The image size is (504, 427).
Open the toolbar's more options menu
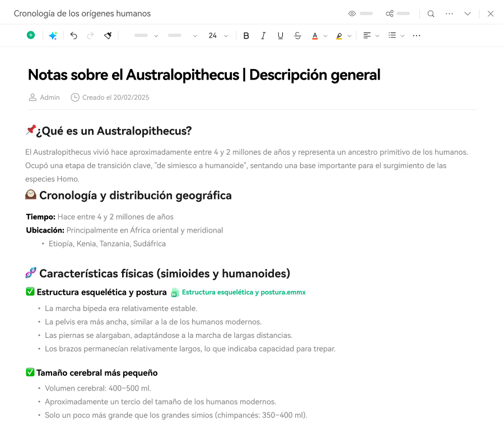(x=416, y=35)
